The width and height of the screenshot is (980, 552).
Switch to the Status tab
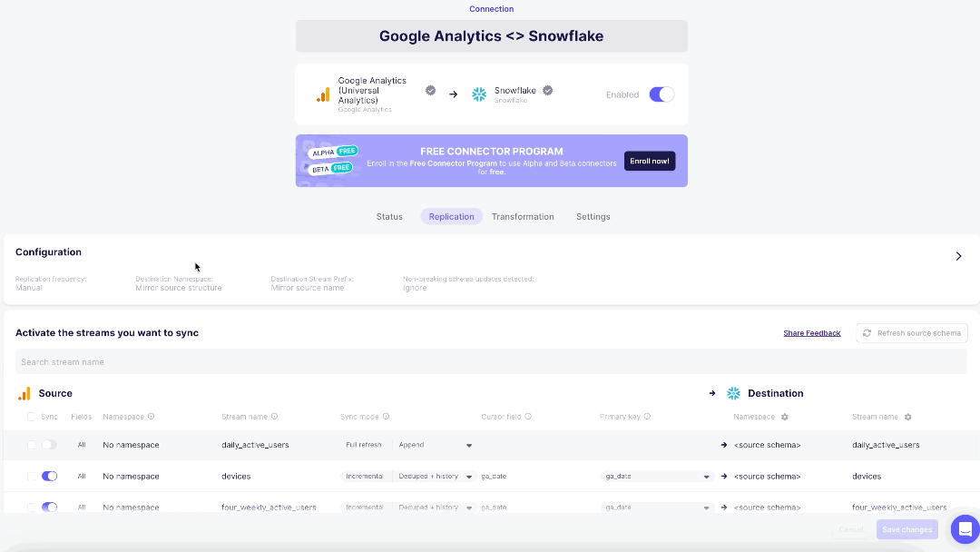(x=389, y=217)
